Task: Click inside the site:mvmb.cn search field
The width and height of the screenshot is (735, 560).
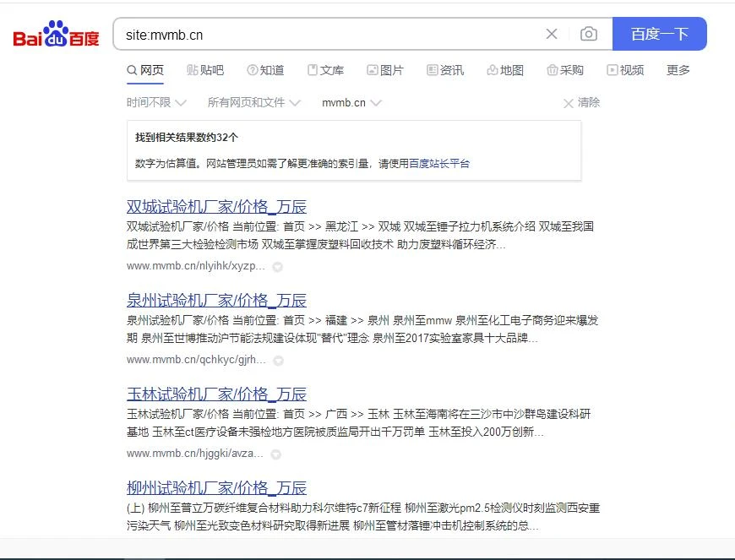Action: [x=329, y=35]
